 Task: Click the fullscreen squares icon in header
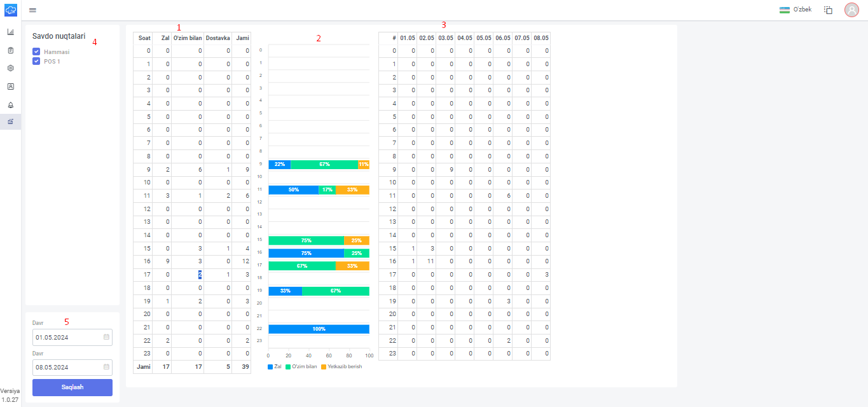point(828,10)
